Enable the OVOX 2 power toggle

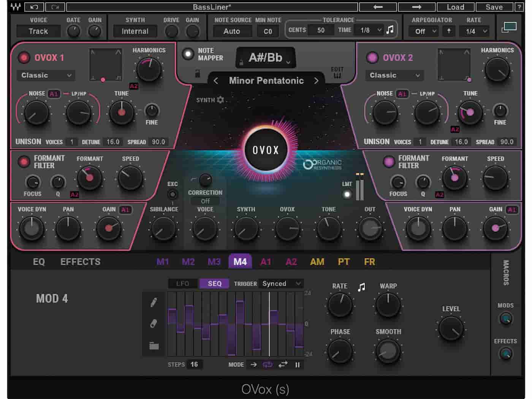click(x=372, y=58)
